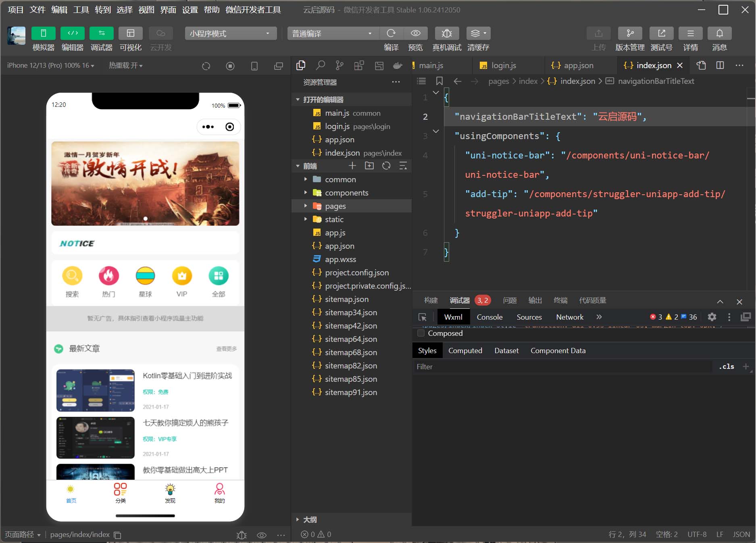This screenshot has height=543, width=756.
Task: Open the search icon in sidebar
Action: (320, 65)
